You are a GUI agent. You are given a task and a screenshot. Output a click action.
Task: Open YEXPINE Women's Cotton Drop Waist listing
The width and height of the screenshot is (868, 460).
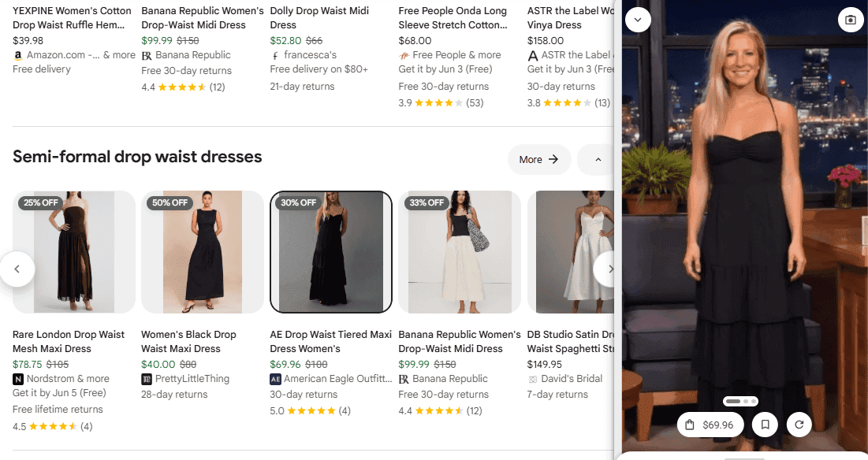tap(72, 18)
